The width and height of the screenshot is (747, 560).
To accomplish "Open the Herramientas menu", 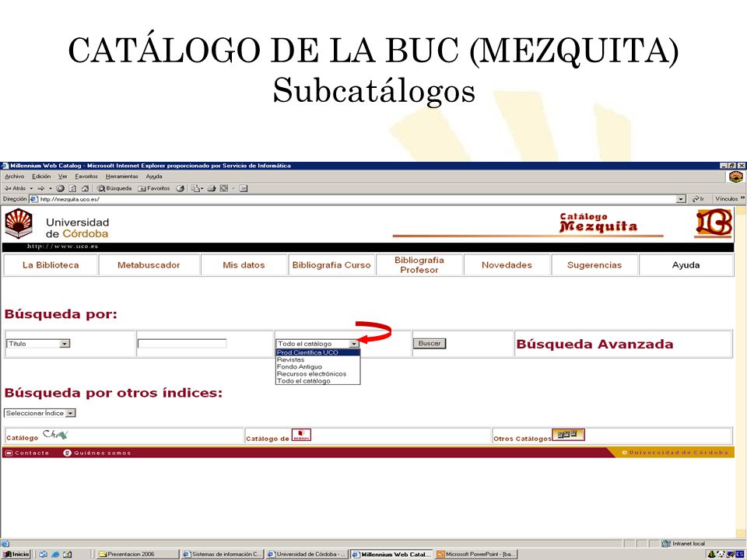I will [122, 177].
